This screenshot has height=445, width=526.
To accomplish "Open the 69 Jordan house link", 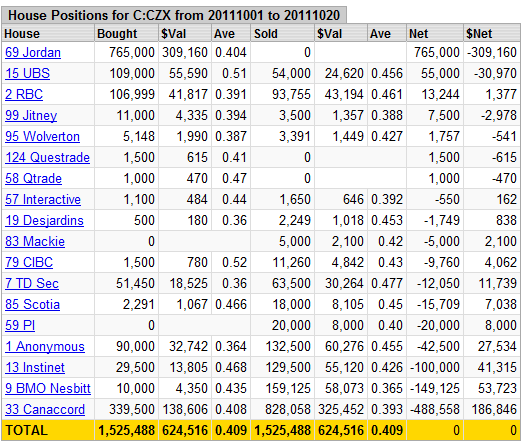I will tap(33, 53).
